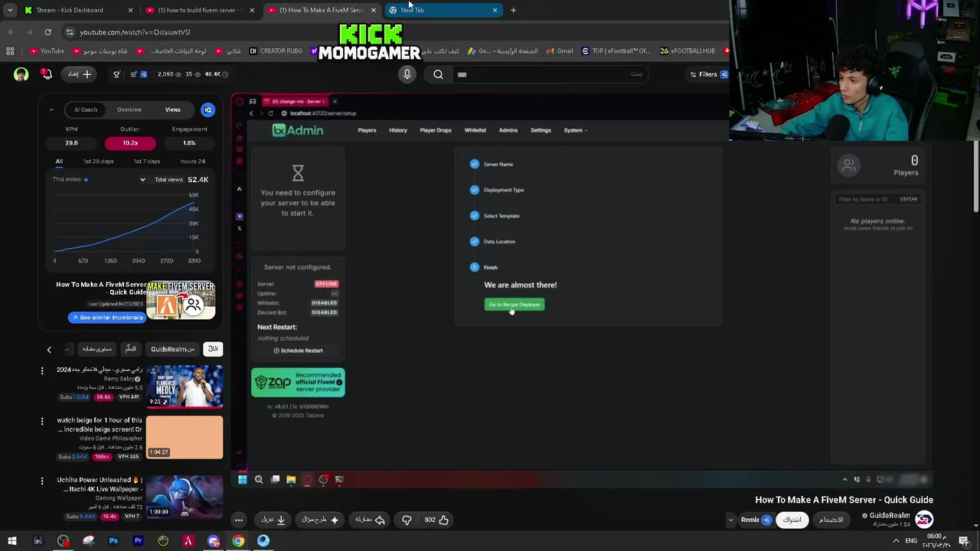Open tab search dropdown in Chrome
Screen dimensions: 980x551
10,10
